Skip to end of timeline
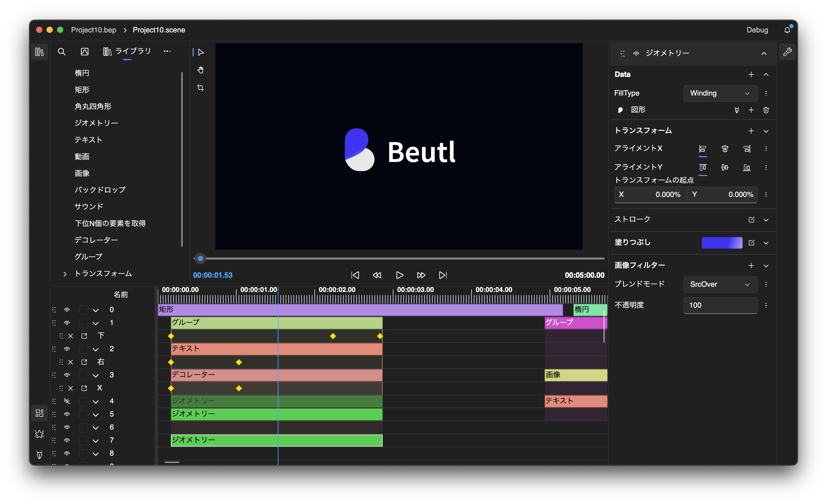Viewport: 827px width, 504px height. [443, 275]
